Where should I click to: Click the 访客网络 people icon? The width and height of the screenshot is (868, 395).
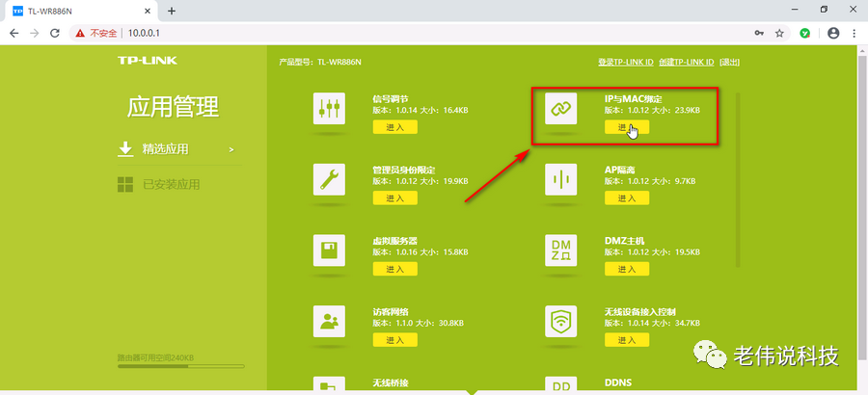329,321
